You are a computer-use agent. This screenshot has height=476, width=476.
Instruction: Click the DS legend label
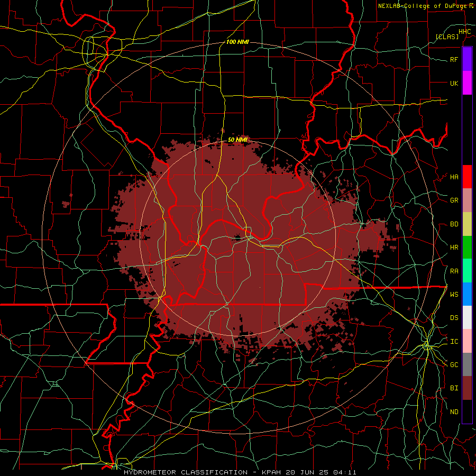[454, 318]
